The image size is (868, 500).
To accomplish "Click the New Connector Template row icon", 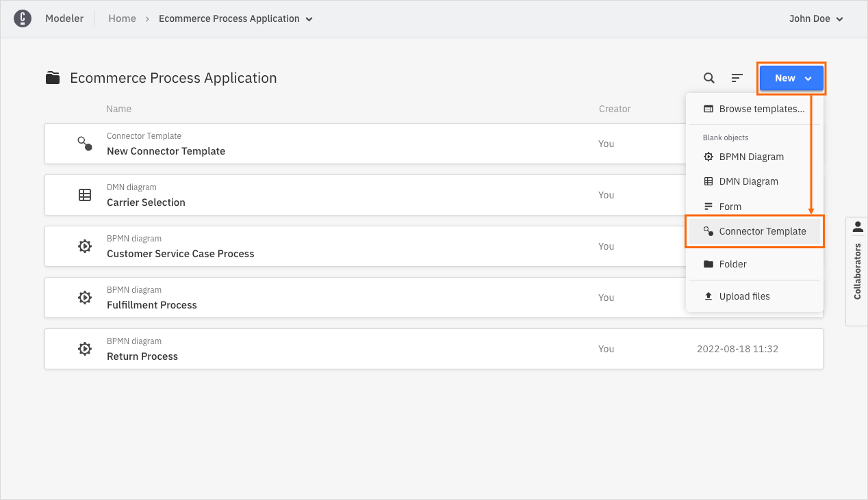I will pyautogui.click(x=85, y=144).
